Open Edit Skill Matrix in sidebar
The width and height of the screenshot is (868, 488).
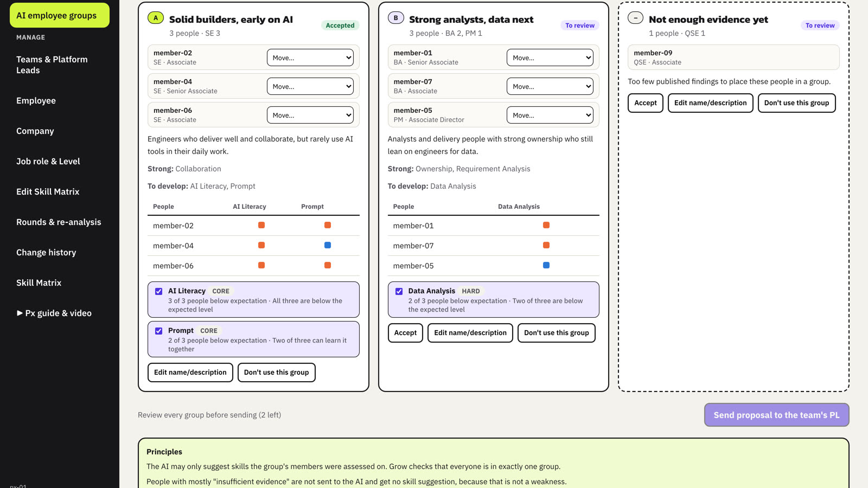tap(48, 191)
